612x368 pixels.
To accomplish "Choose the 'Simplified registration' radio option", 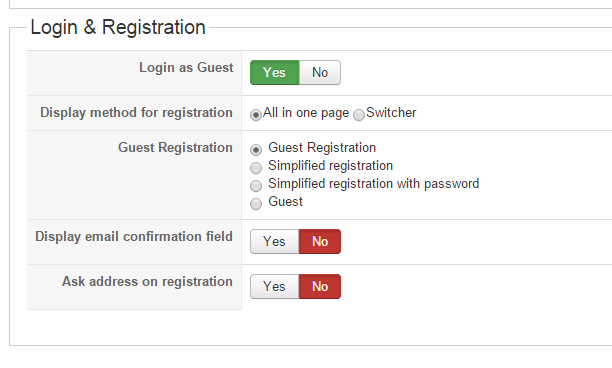I will point(256,168).
